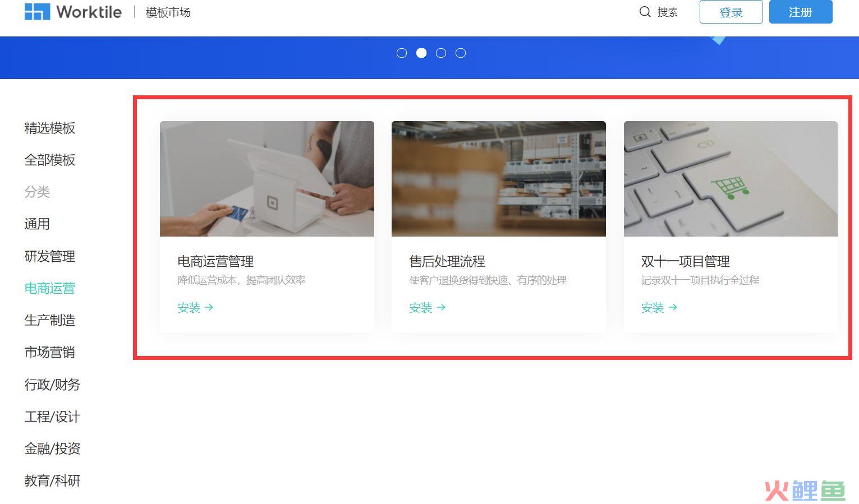Viewport: 859px width, 504px height.
Task: Install the 双十一项目管理 template
Action: 659,307
